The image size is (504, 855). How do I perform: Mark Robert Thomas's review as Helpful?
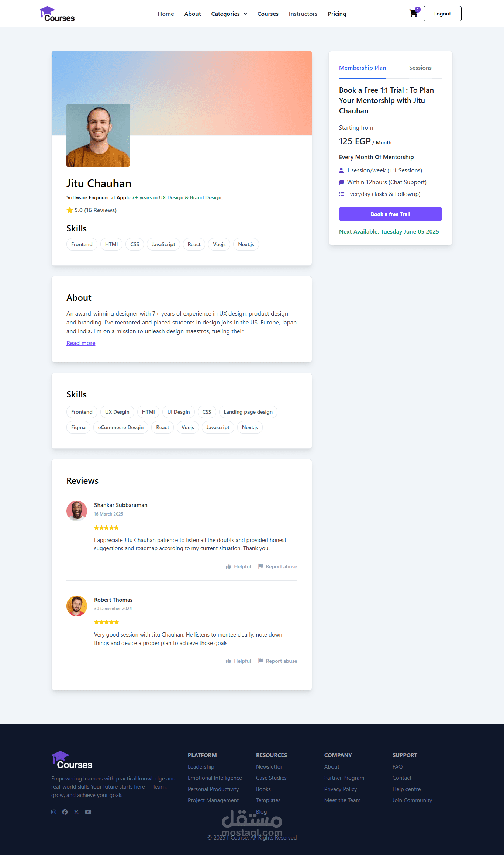pyautogui.click(x=238, y=661)
